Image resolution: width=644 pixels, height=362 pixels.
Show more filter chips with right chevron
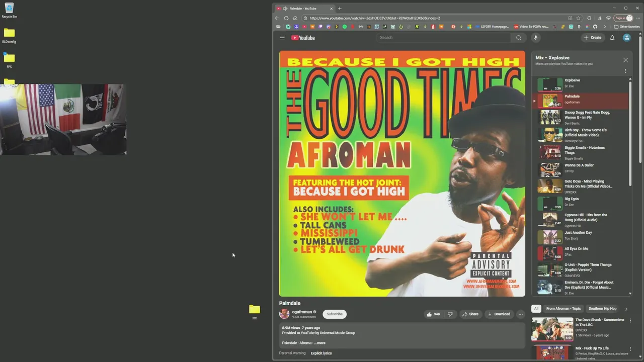(626, 309)
